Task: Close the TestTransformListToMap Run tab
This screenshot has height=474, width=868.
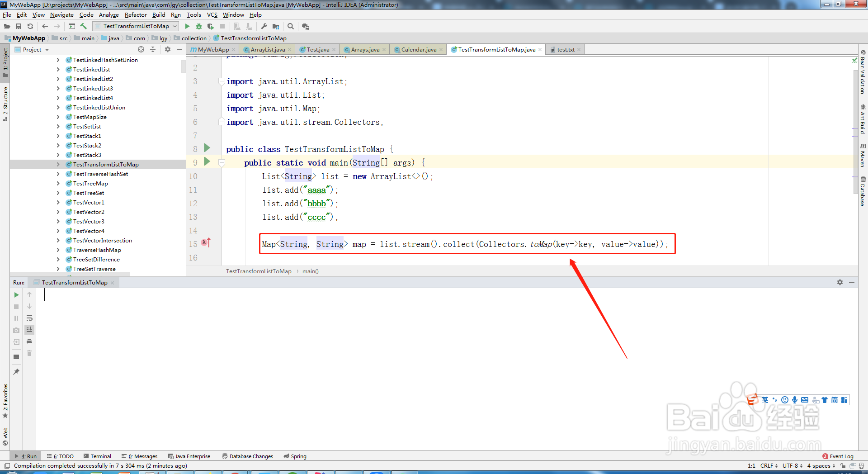Action: pyautogui.click(x=113, y=283)
